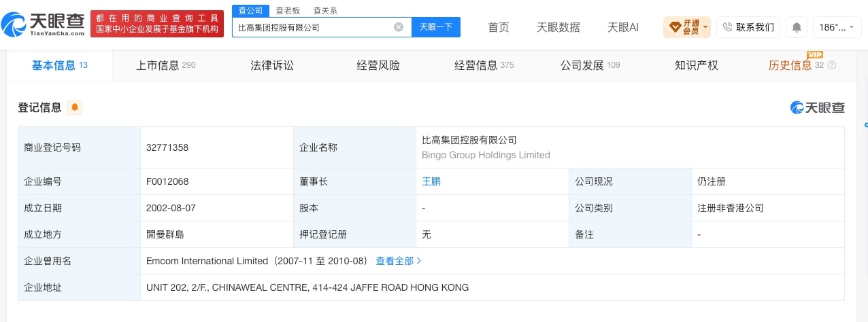Click registration number 32771358
Screen dimensions: 868x322
(167, 147)
